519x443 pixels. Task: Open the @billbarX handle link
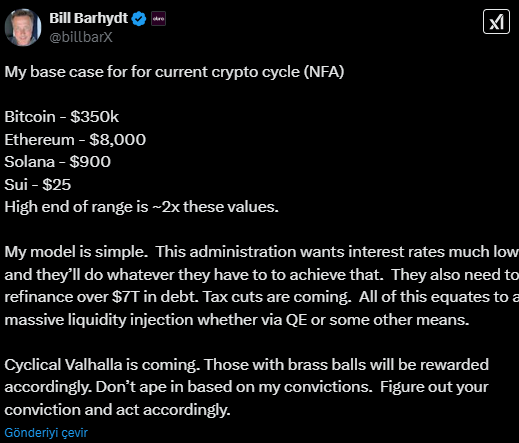(x=81, y=37)
